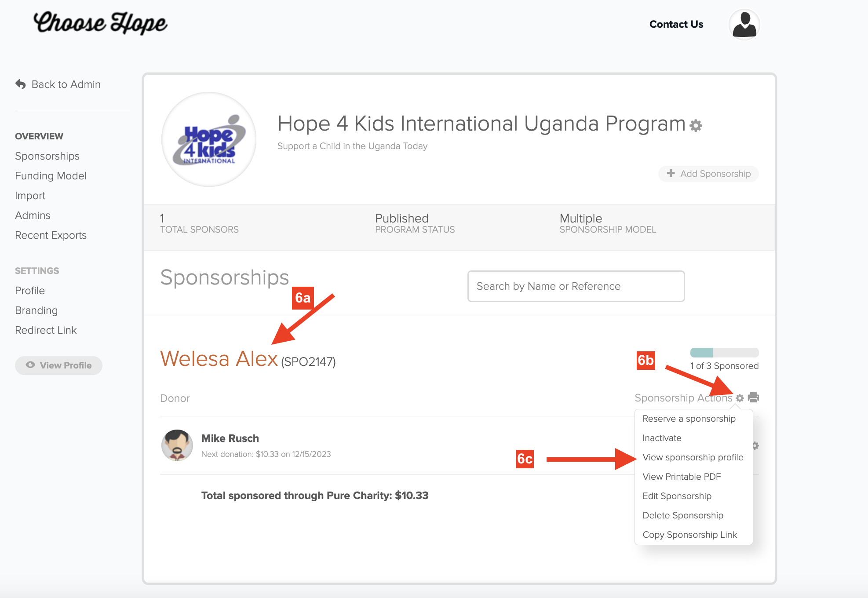Click the View Profile eye button
The height and width of the screenshot is (598, 868).
(58, 365)
